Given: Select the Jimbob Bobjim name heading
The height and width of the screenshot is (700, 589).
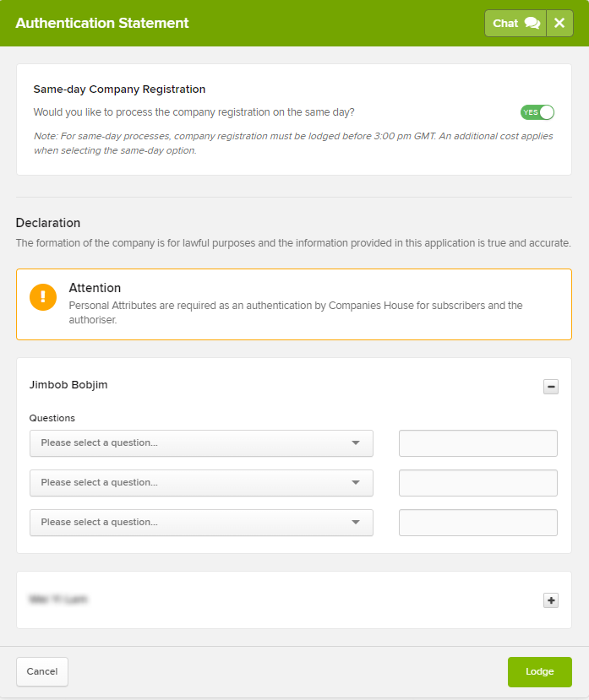Looking at the screenshot, I should tap(68, 385).
